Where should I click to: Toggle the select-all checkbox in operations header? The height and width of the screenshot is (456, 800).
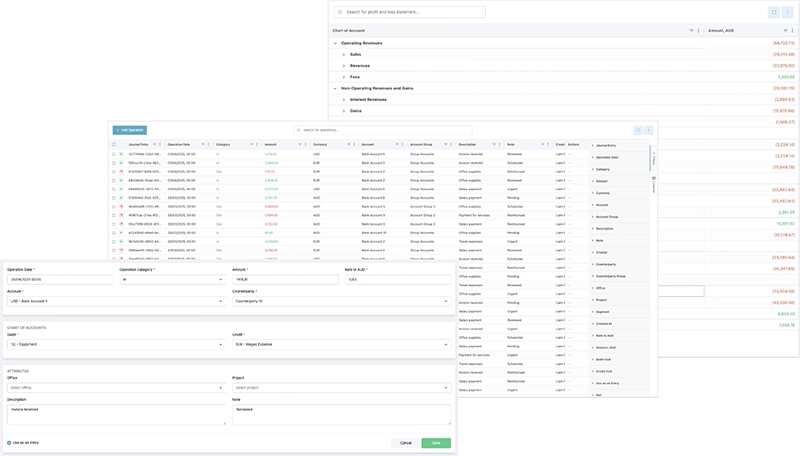click(114, 144)
